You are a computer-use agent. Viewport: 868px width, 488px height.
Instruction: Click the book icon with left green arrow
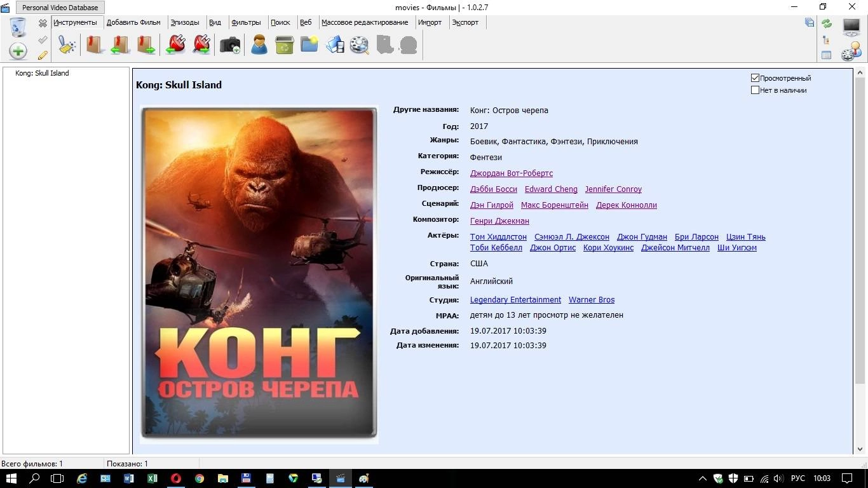pos(120,44)
